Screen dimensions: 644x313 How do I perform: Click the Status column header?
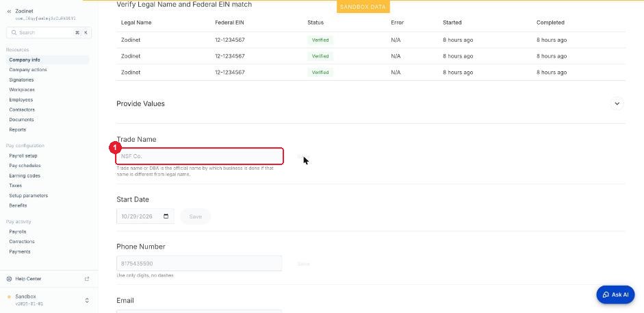pos(315,23)
